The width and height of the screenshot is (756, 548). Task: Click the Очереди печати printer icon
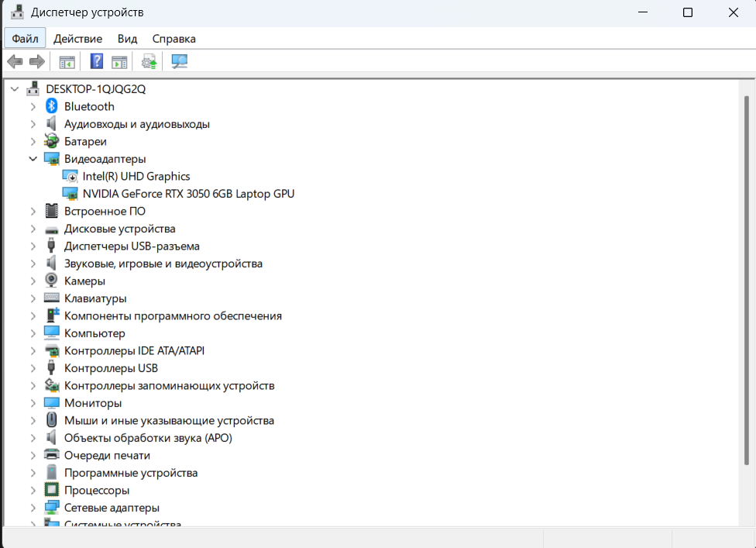(52, 454)
